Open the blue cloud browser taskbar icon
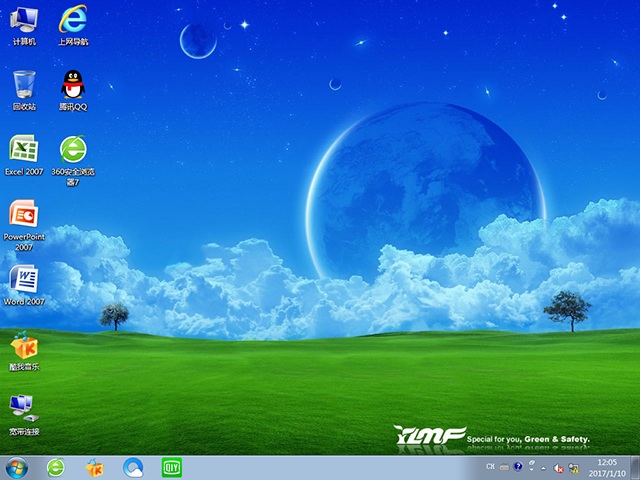640x480 pixels. (133, 467)
